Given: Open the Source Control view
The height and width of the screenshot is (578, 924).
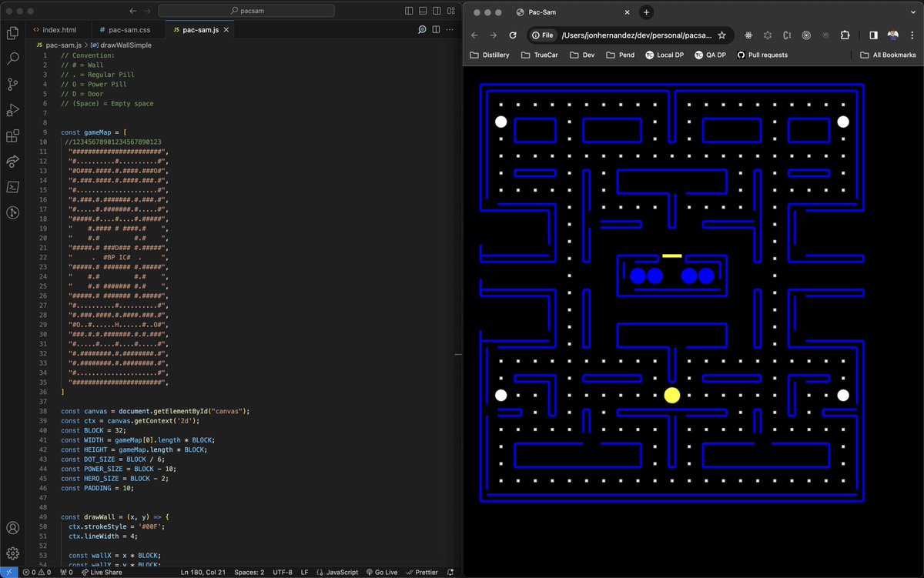Looking at the screenshot, I should point(12,85).
